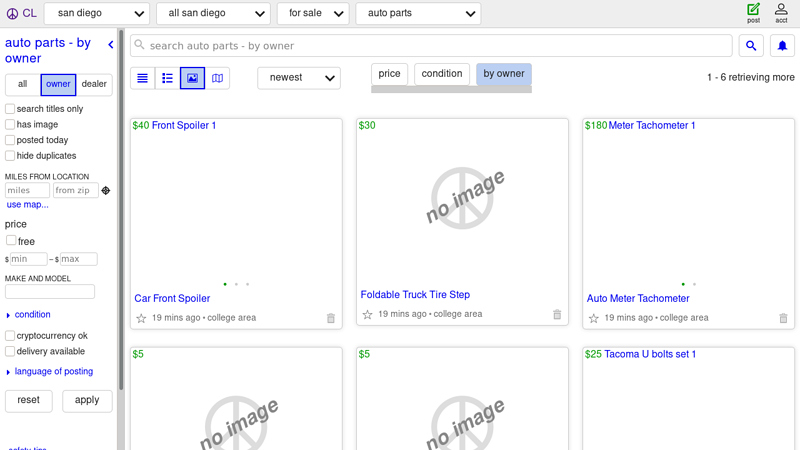Click second image dot on Auto Meter Tachometer

(x=694, y=284)
